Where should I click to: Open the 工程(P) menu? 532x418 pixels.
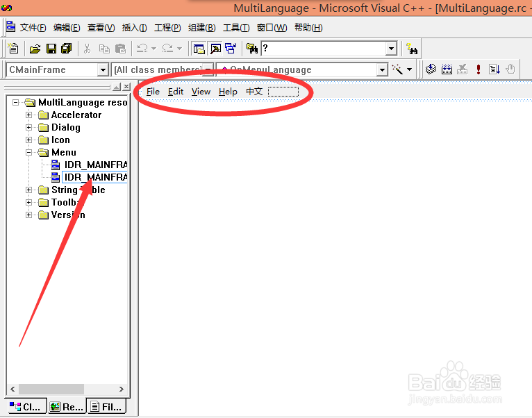[167, 28]
